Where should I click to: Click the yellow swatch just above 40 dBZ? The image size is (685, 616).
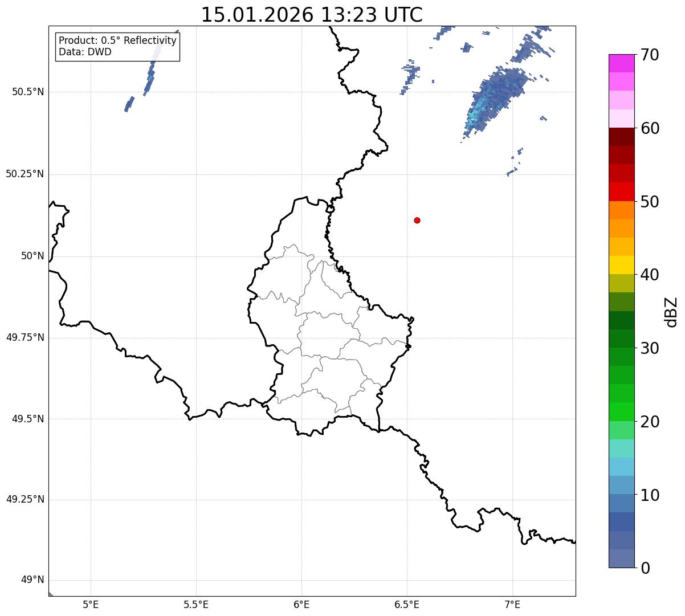[x=621, y=265]
